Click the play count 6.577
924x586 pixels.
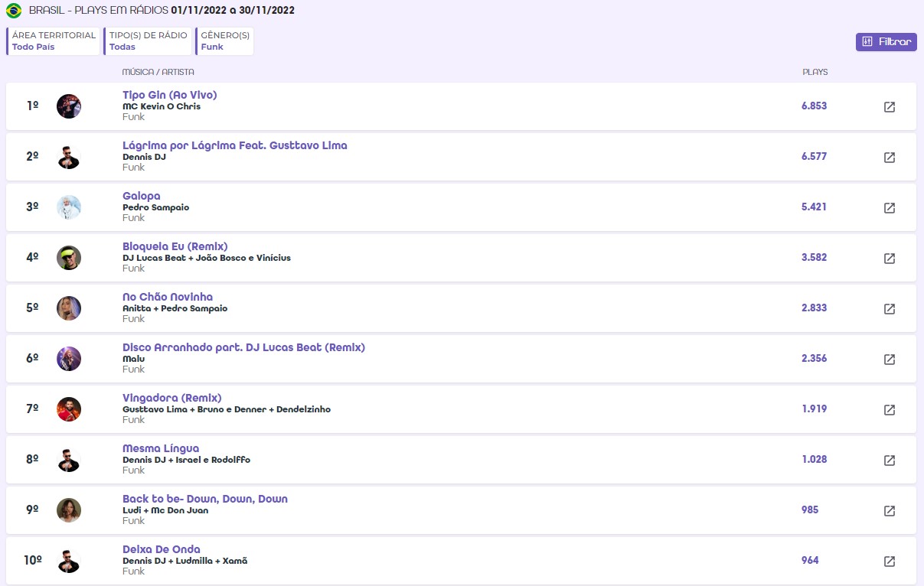[814, 157]
